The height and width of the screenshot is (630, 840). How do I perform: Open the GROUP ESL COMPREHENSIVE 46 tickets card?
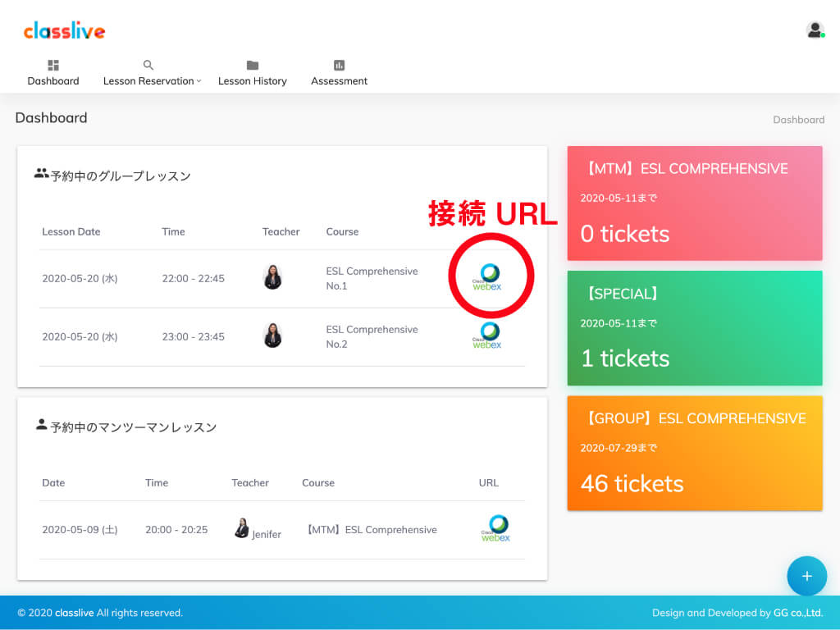pyautogui.click(x=695, y=453)
